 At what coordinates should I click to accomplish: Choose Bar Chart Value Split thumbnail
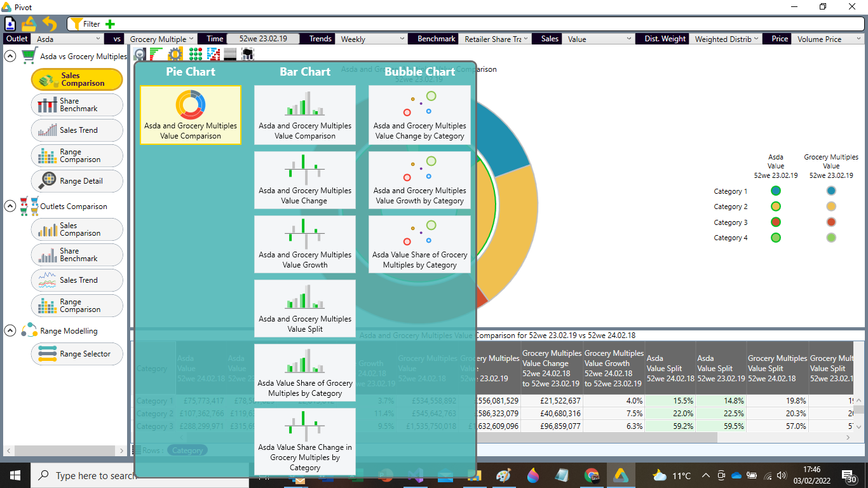point(305,308)
